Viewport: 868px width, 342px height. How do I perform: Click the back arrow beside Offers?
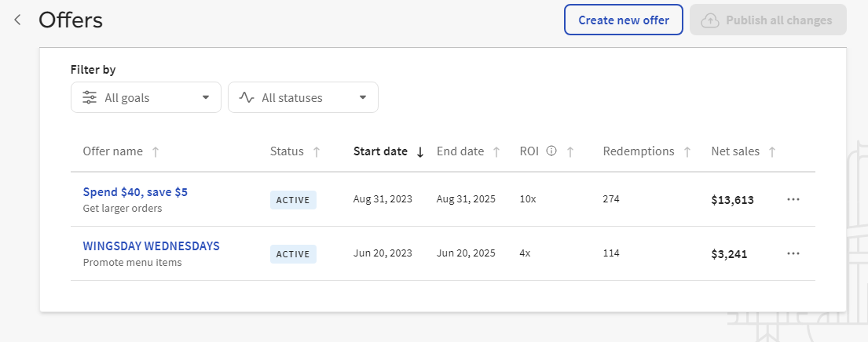(17, 20)
